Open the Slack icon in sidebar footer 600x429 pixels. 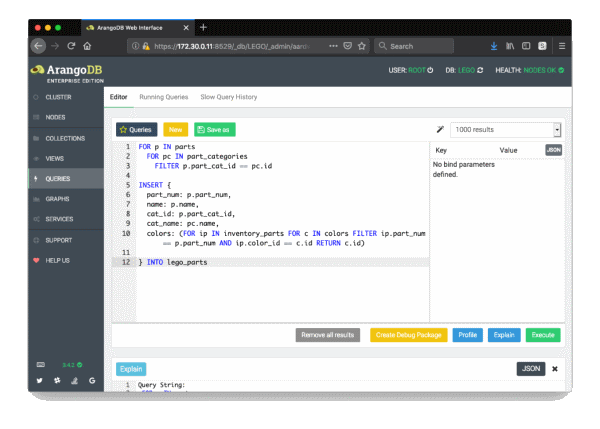click(x=57, y=380)
